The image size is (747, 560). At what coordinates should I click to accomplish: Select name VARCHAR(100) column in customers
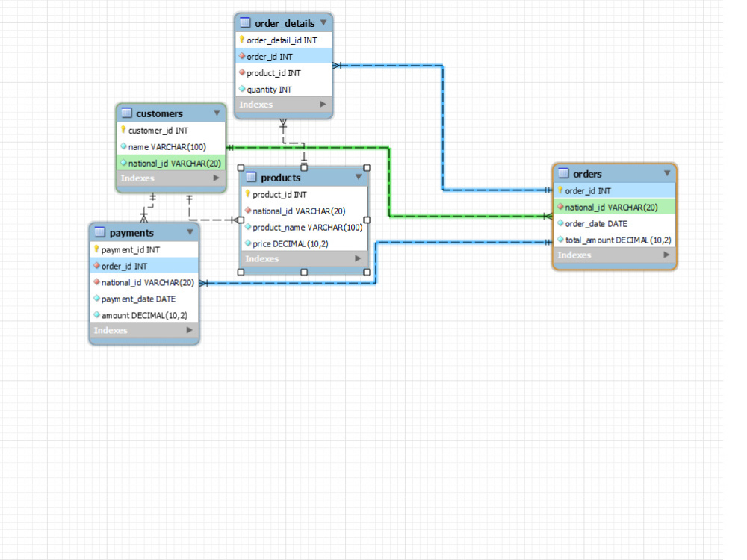pyautogui.click(x=171, y=146)
